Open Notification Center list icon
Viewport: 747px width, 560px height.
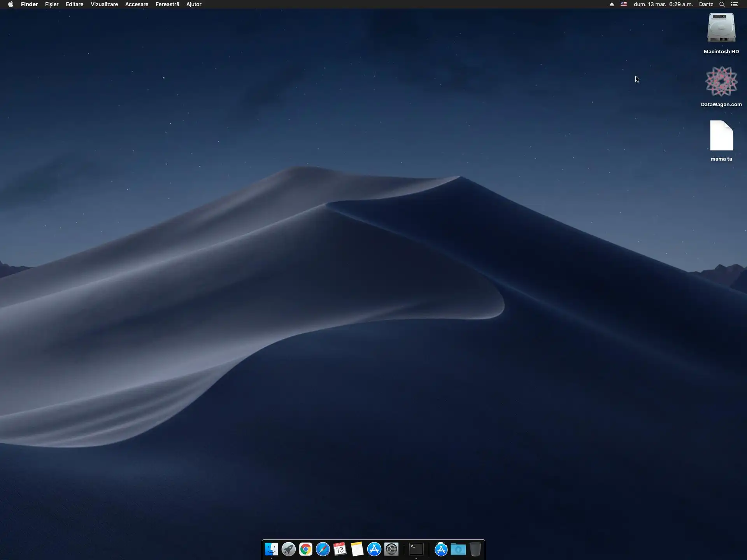pos(735,4)
